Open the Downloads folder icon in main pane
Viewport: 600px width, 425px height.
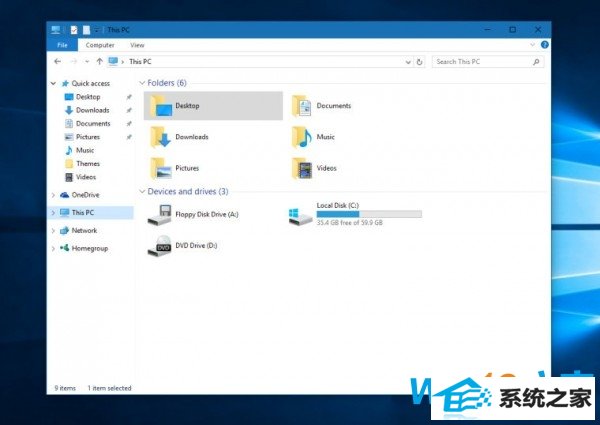(x=160, y=136)
